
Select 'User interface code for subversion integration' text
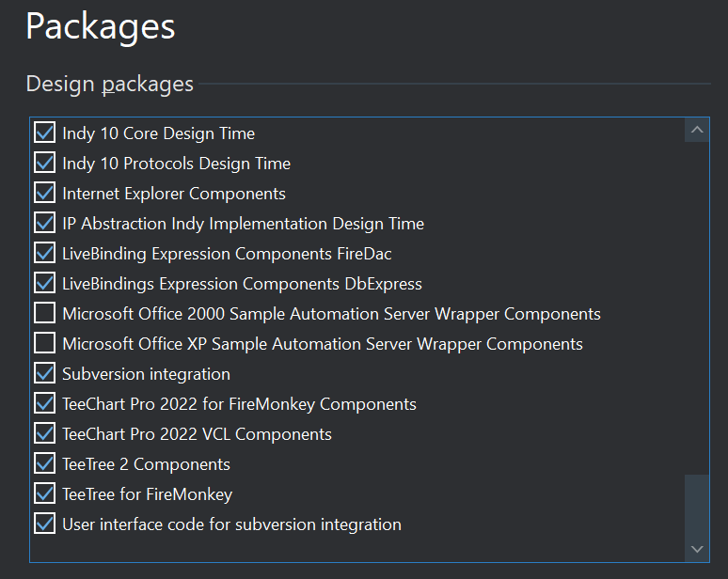coord(232,524)
